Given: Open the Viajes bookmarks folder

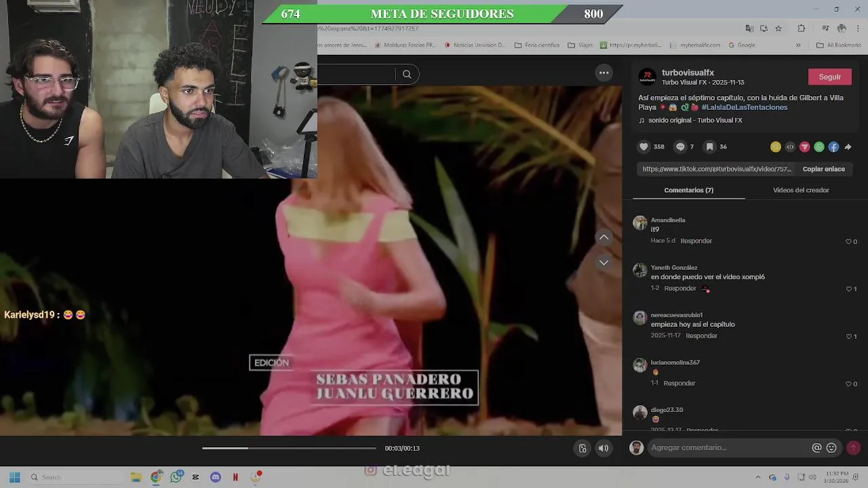Looking at the screenshot, I should click(580, 45).
